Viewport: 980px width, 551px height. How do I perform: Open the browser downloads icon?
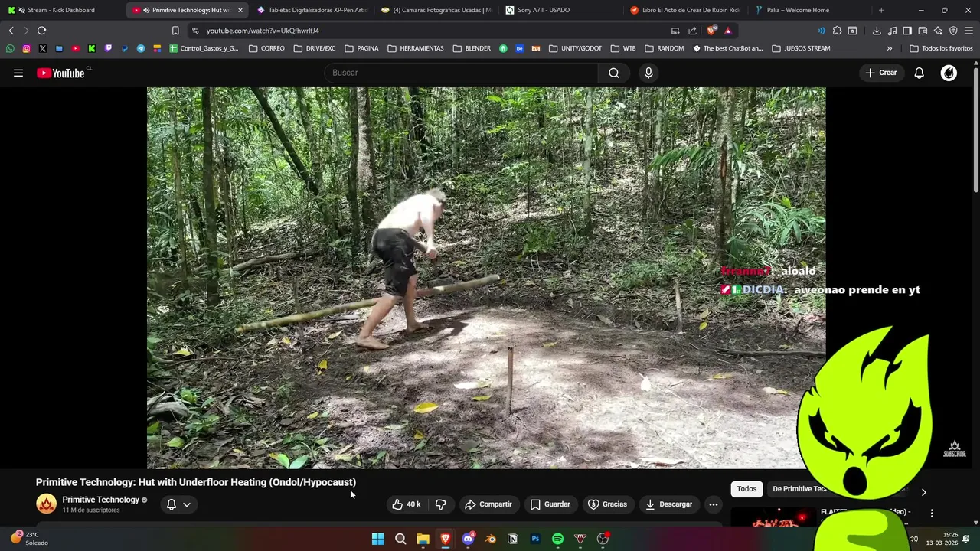click(x=877, y=31)
